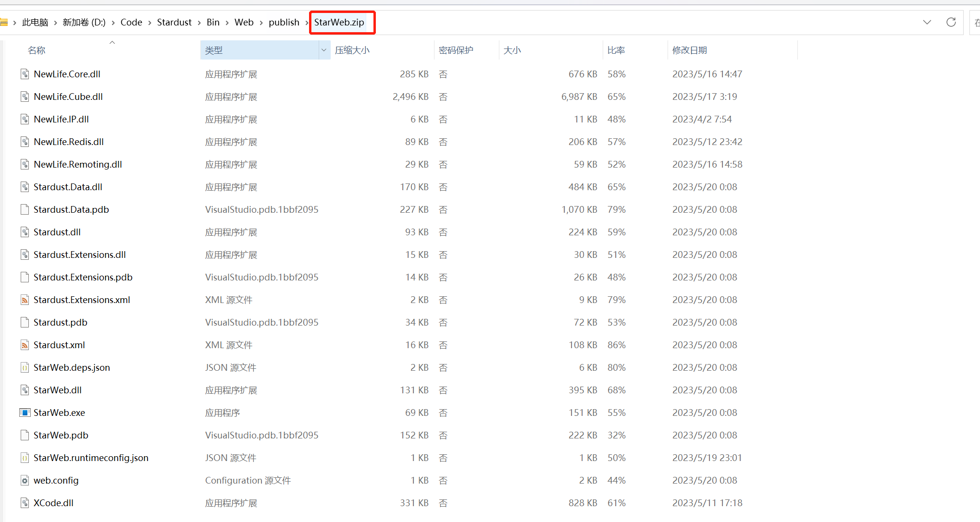Click the refresh icon in address bar

(951, 22)
